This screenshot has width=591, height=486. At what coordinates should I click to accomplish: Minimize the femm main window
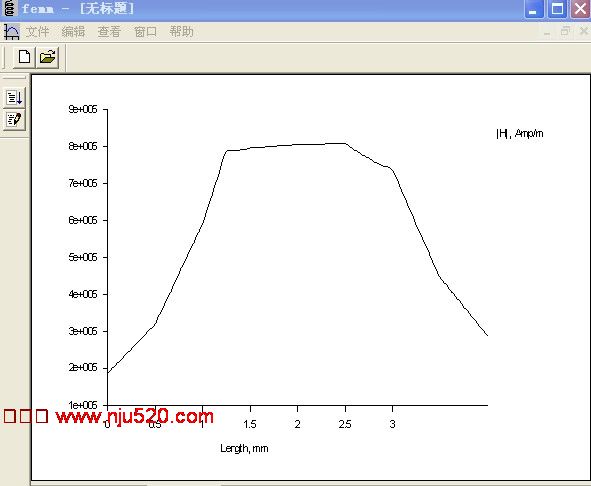[534, 9]
